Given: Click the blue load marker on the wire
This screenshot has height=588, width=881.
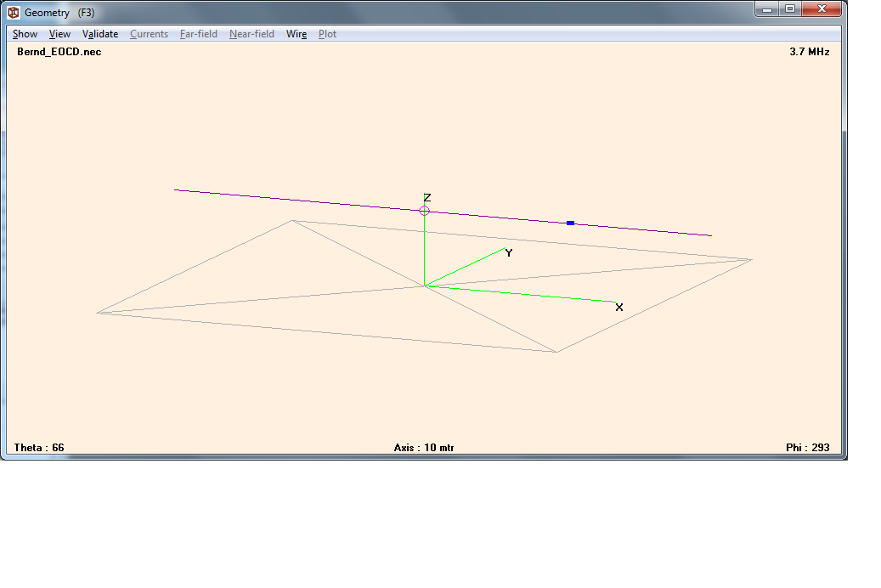Looking at the screenshot, I should [570, 223].
